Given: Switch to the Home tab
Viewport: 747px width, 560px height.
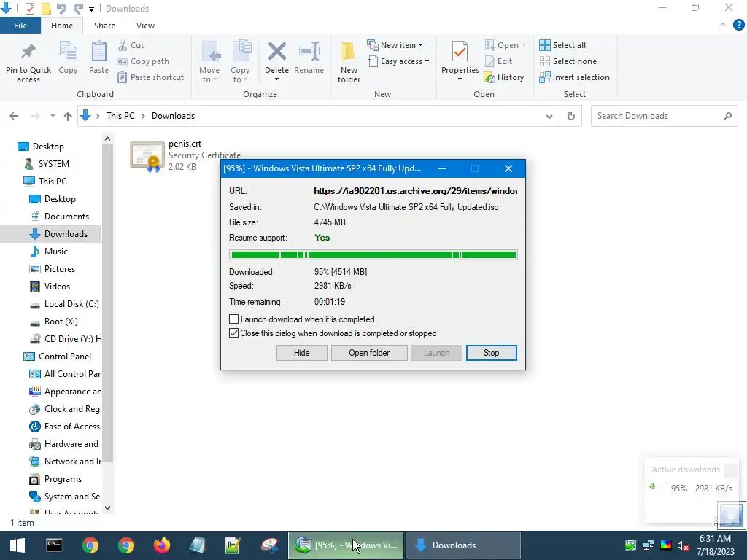Looking at the screenshot, I should pos(62,26).
